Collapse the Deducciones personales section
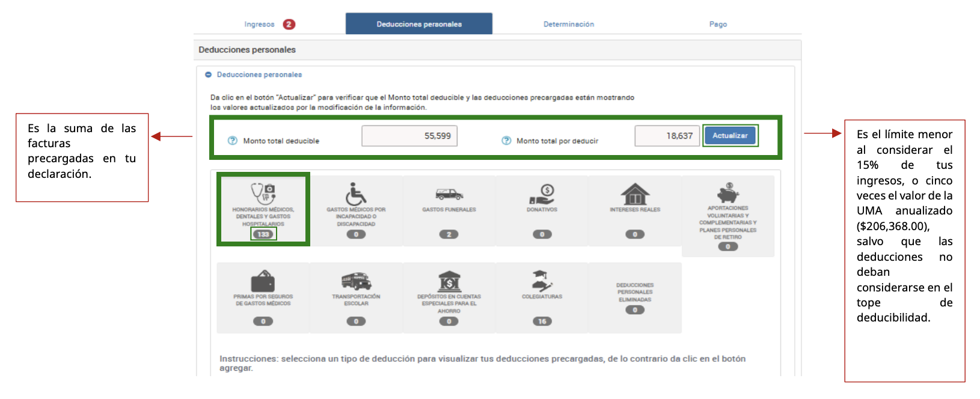This screenshot has height=399, width=980. click(209, 75)
